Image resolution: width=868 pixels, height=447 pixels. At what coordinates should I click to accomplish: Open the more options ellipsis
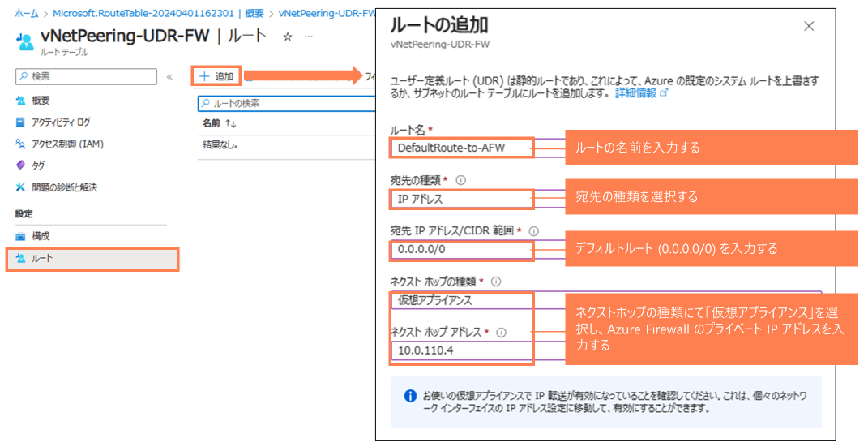click(309, 37)
